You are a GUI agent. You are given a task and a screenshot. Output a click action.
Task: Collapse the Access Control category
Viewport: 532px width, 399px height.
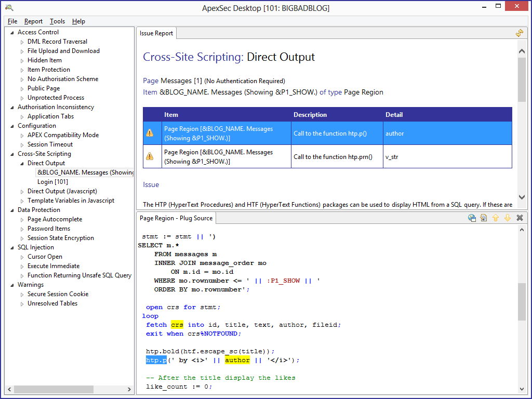12,33
